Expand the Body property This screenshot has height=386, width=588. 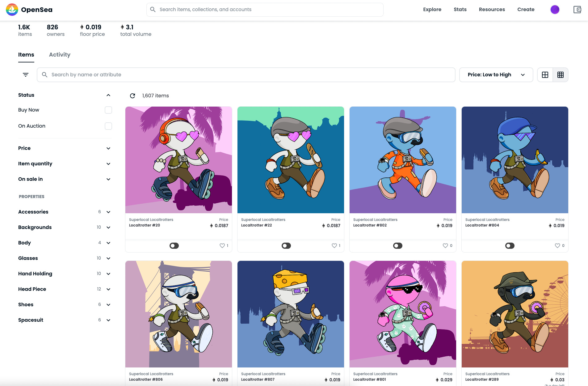108,243
